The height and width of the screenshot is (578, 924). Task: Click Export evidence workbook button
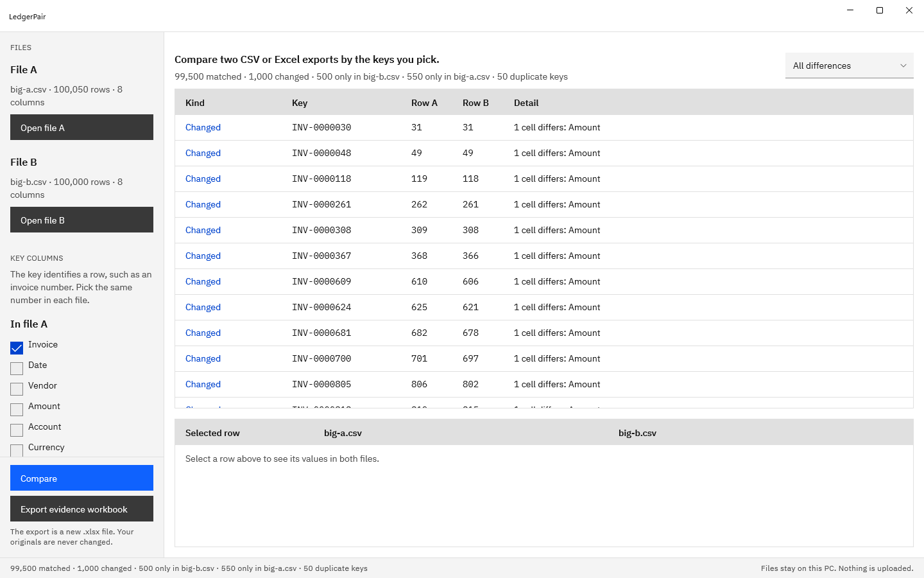tap(81, 509)
